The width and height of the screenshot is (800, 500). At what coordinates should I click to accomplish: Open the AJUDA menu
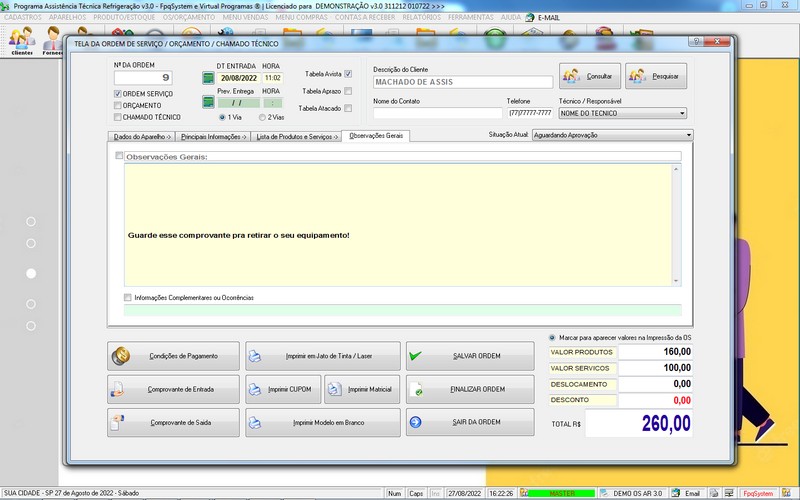click(510, 17)
